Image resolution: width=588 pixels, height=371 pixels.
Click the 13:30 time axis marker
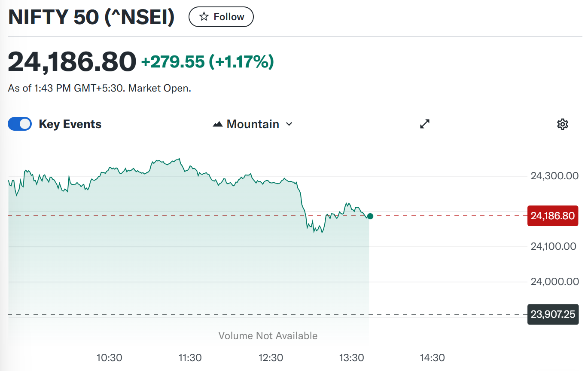click(x=351, y=358)
